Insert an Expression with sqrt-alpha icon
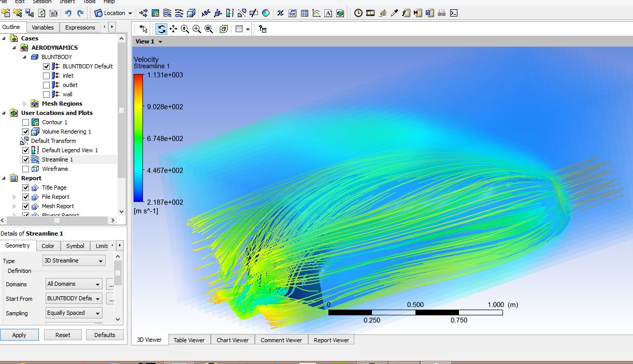 click(x=292, y=13)
